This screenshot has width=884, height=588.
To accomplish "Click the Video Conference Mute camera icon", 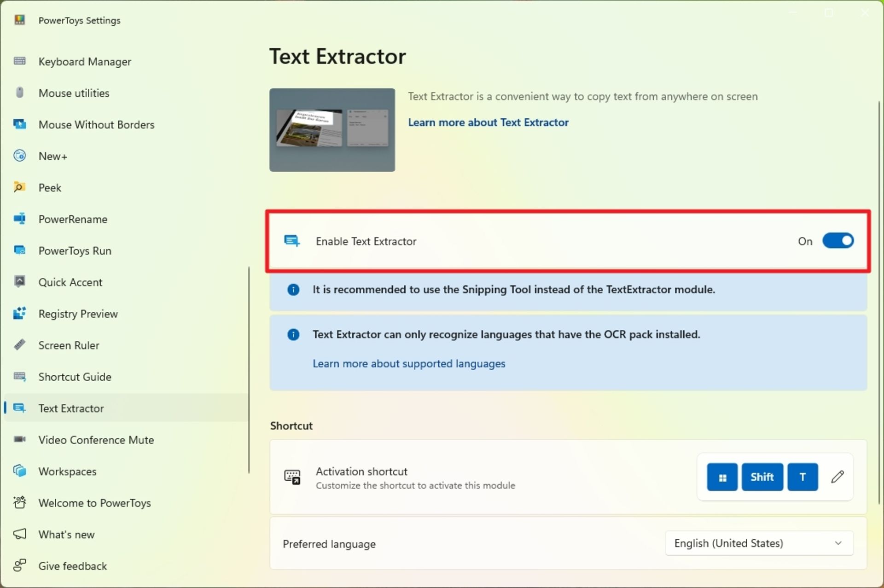I will click(x=20, y=439).
